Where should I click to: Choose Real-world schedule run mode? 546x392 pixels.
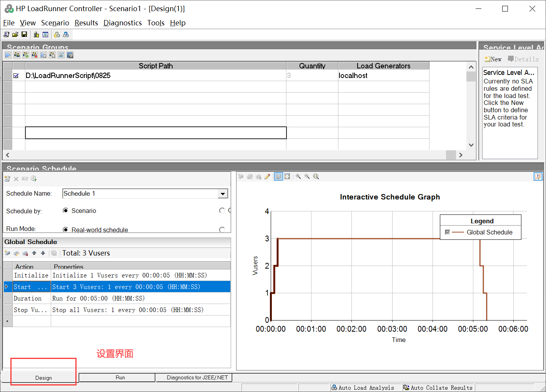pos(65,230)
